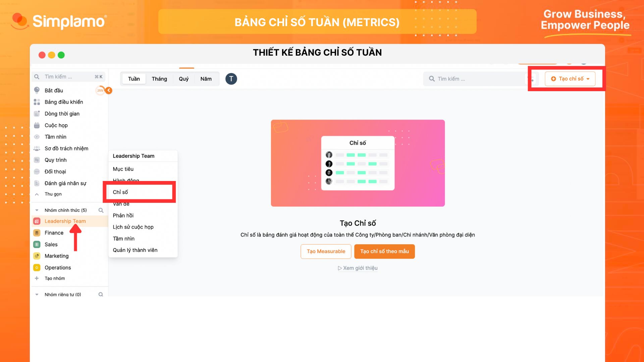Screen dimensions: 644x362
Task: Switch to Năm tab
Action: [206, 79]
